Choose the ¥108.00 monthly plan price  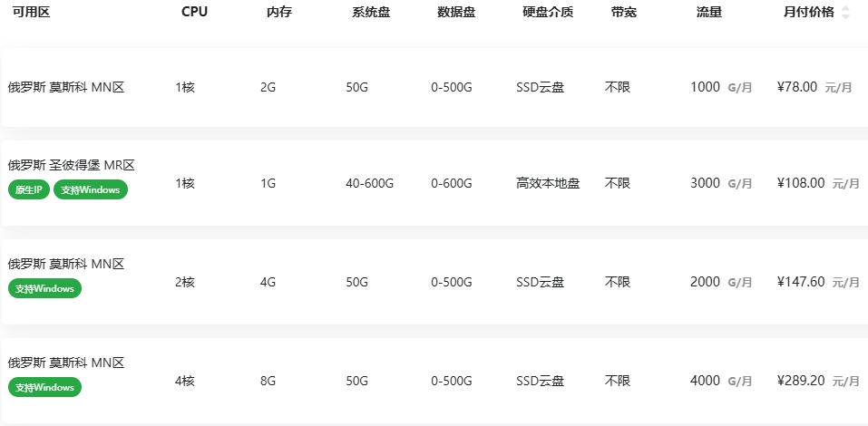[x=801, y=183]
